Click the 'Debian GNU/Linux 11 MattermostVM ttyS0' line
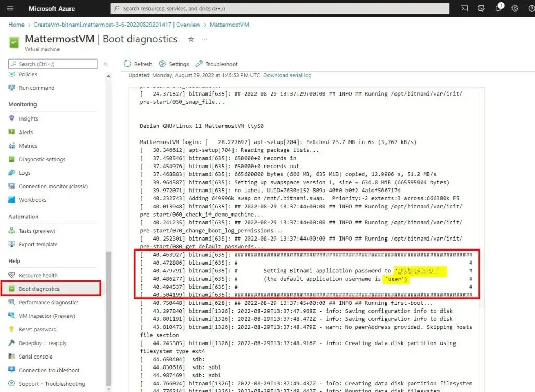The height and width of the screenshot is (392, 535). pos(201,126)
